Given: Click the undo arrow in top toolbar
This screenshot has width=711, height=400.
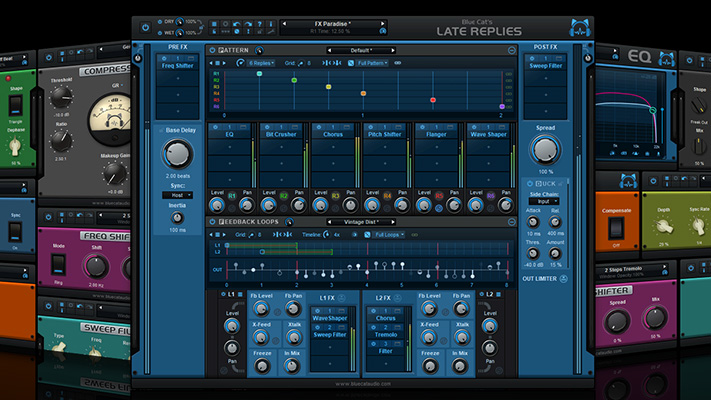Looking at the screenshot, I should [235, 23].
